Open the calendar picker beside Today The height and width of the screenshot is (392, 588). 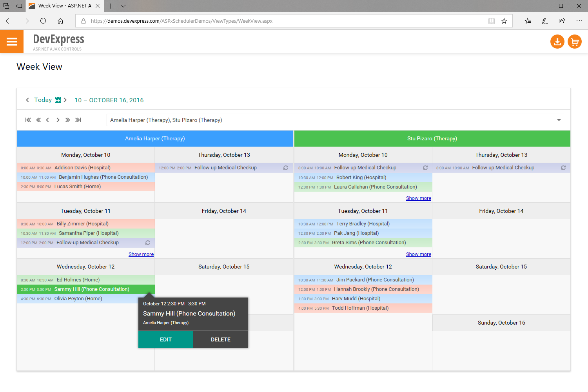[x=58, y=100]
